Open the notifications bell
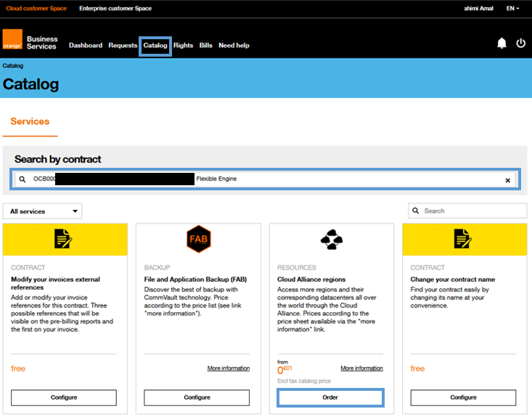 (x=502, y=43)
